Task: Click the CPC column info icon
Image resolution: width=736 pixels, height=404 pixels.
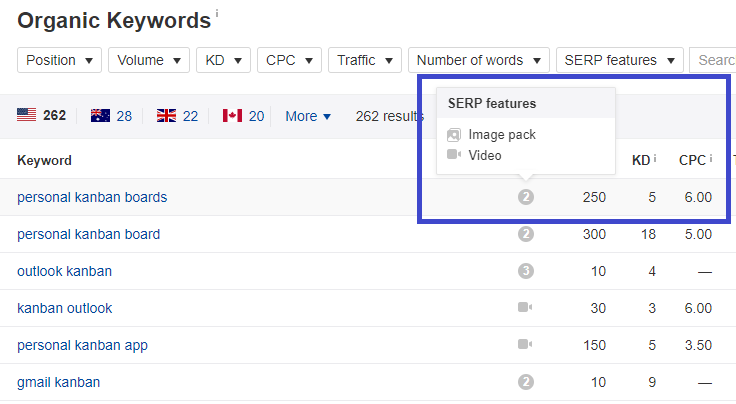Action: click(x=711, y=159)
